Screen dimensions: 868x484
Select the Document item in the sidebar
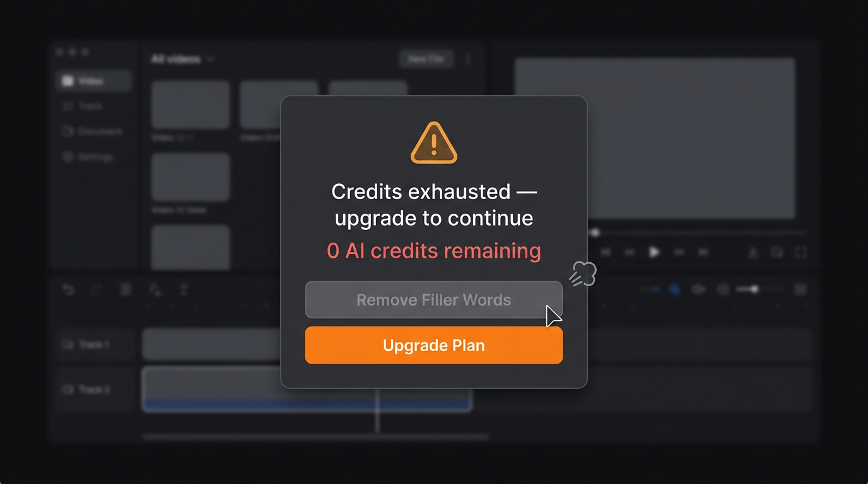(x=92, y=132)
